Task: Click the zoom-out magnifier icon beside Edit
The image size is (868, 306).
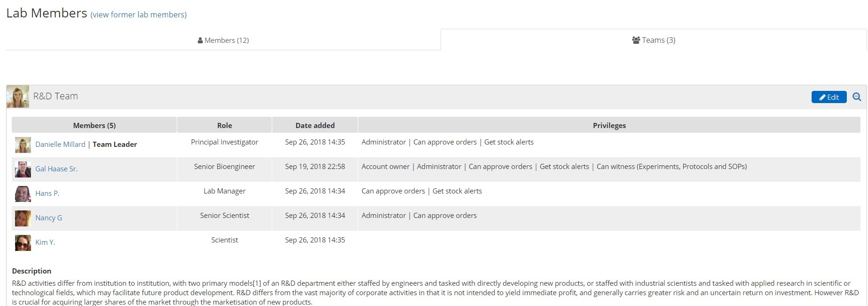Action: (x=857, y=97)
